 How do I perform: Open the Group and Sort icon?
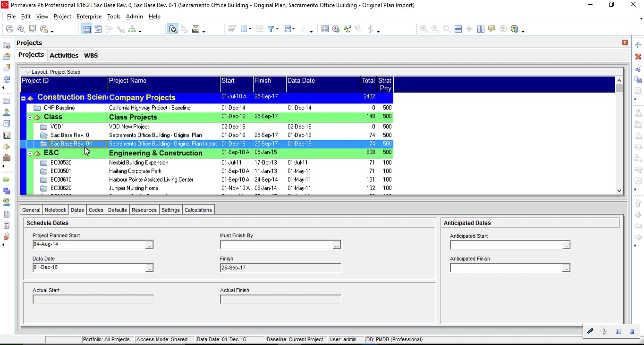point(287,29)
